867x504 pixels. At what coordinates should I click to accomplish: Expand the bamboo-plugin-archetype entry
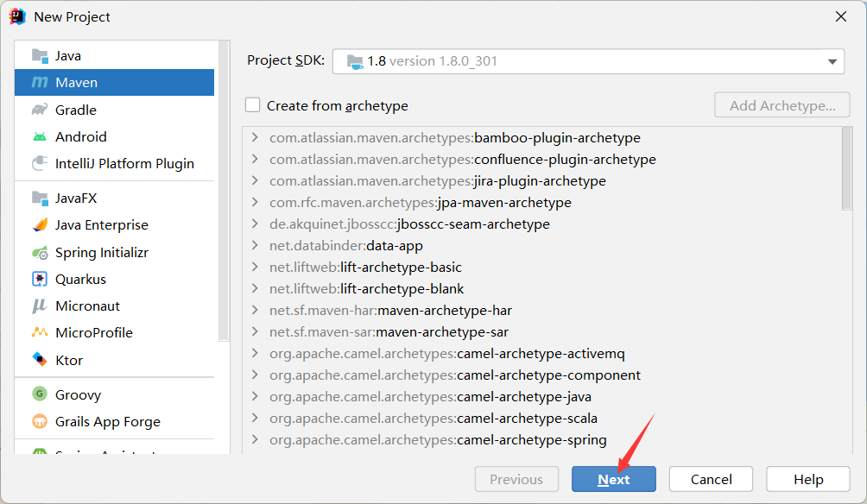[x=255, y=138]
